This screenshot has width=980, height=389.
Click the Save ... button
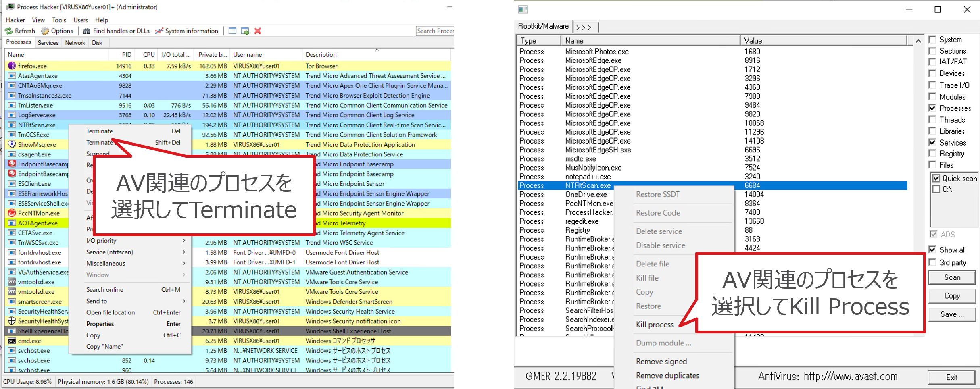pyautogui.click(x=952, y=314)
